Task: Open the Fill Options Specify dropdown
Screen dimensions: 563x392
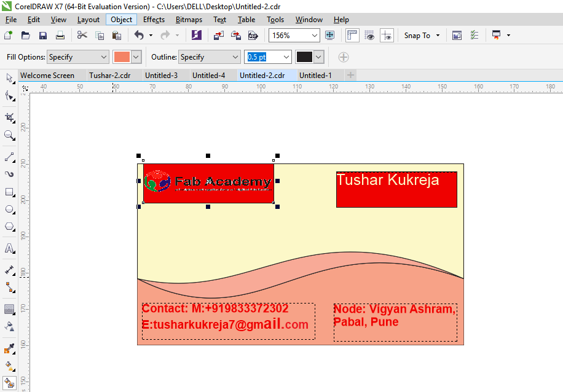Action: [78, 57]
